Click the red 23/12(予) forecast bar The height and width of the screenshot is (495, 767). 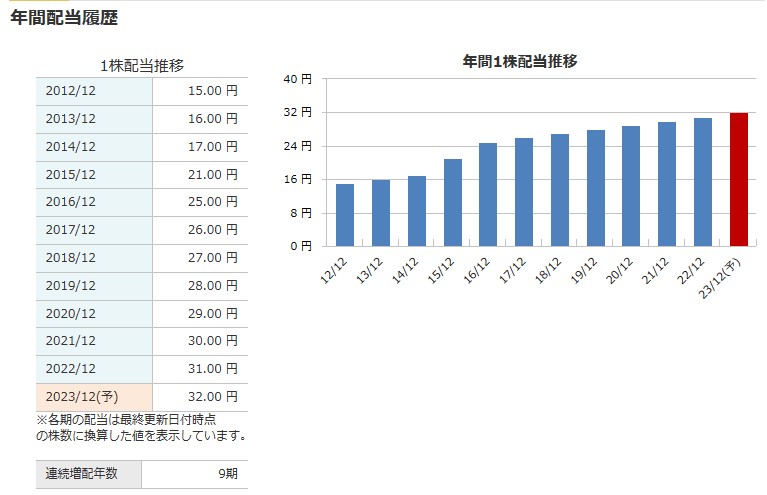point(739,180)
